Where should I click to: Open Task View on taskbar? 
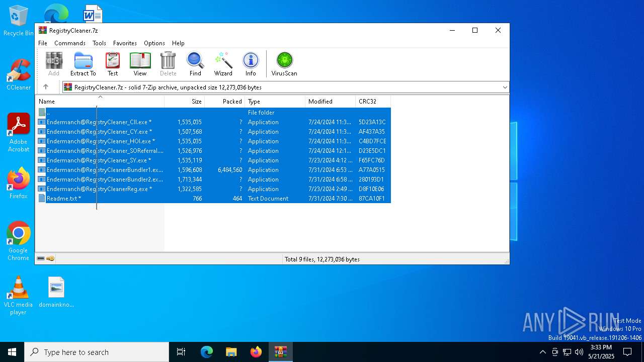point(181,352)
